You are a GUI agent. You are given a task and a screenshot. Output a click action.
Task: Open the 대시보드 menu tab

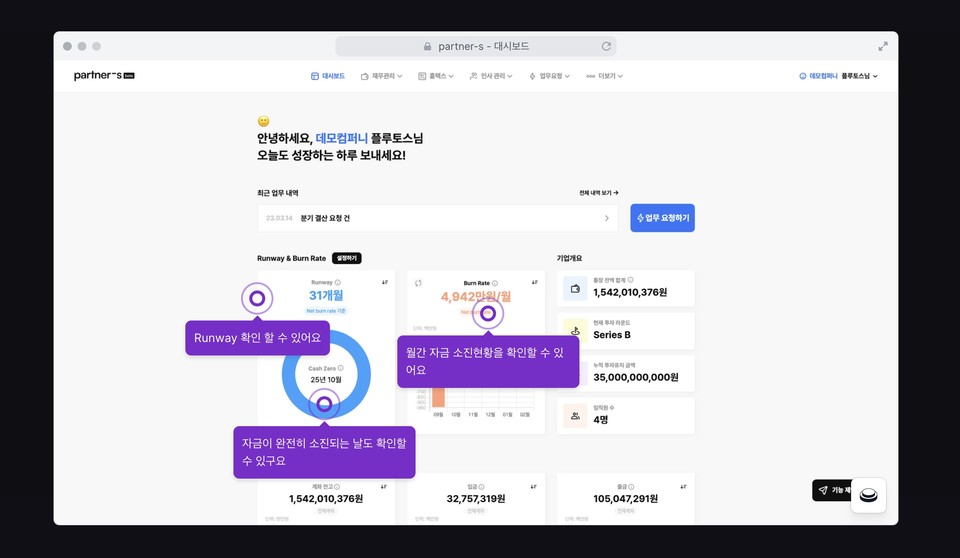click(x=328, y=76)
